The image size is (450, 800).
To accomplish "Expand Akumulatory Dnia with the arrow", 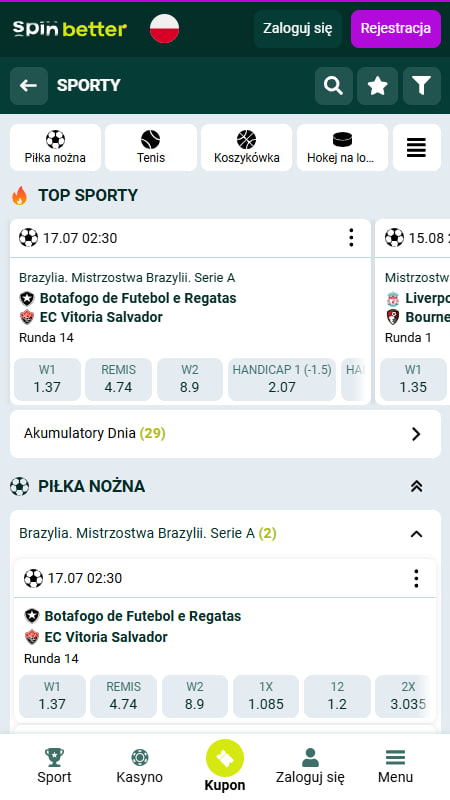I will click(416, 434).
